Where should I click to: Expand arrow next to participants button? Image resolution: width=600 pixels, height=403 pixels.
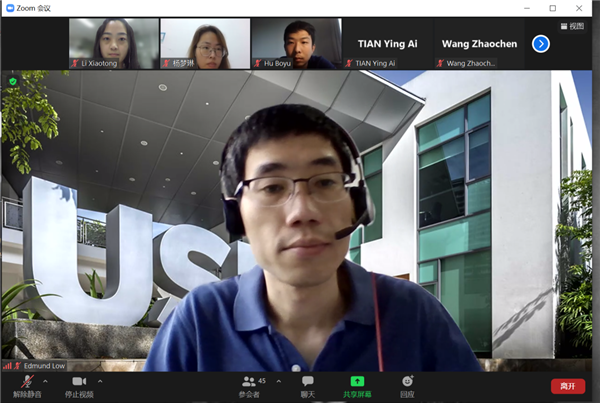pyautogui.click(x=278, y=381)
